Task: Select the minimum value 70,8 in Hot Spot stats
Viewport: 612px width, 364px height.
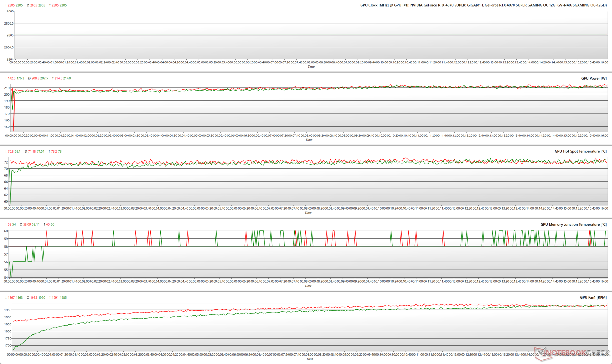Action: (11, 152)
